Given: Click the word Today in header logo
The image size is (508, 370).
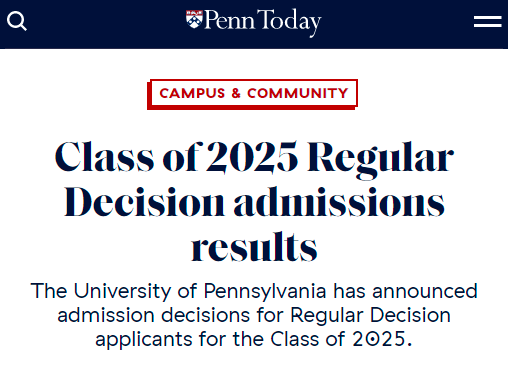Looking at the screenshot, I should point(289,22).
